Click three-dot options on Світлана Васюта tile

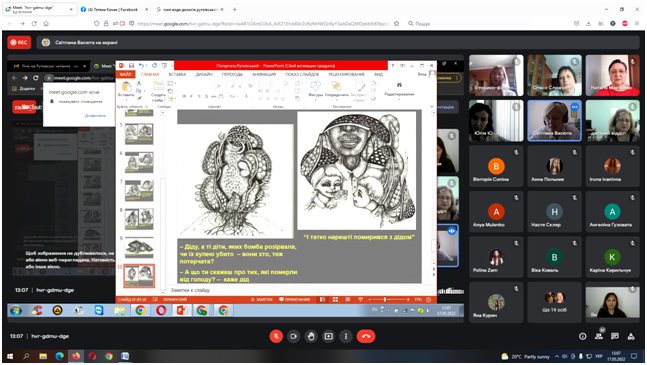pos(574,107)
